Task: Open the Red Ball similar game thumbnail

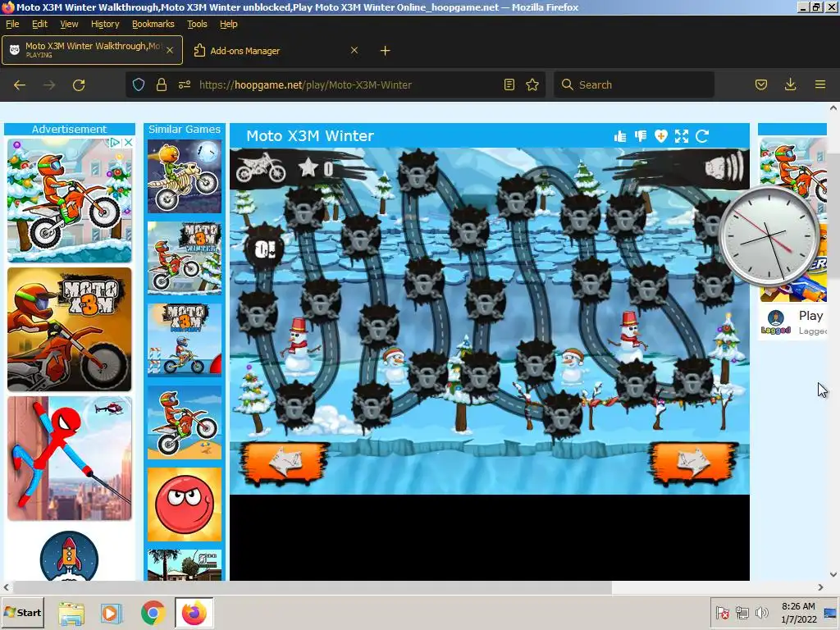Action: (x=185, y=504)
